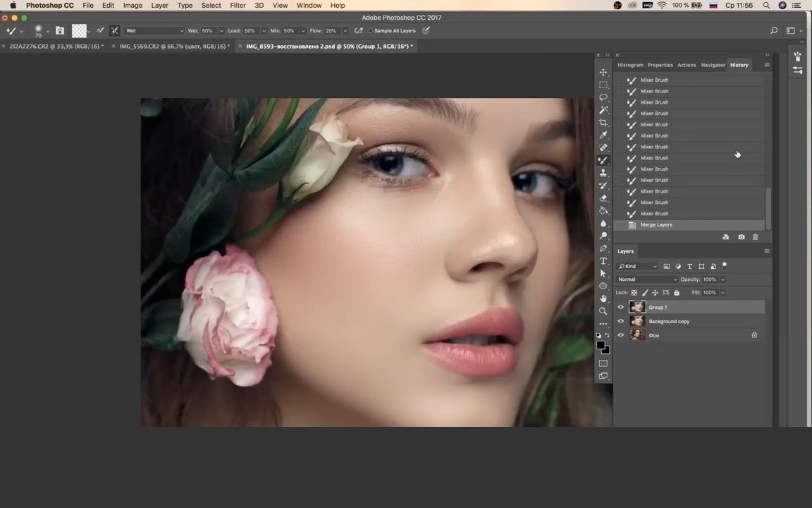Delete current history state with trash icon

click(756, 237)
